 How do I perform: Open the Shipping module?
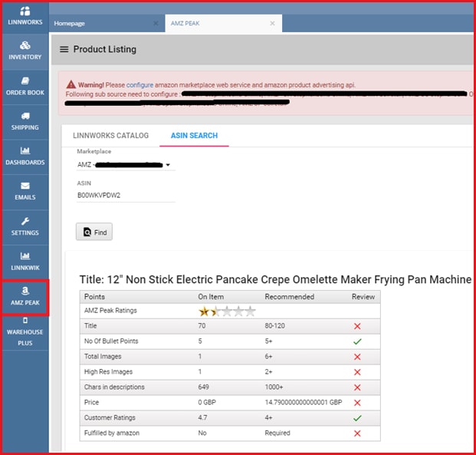25,121
